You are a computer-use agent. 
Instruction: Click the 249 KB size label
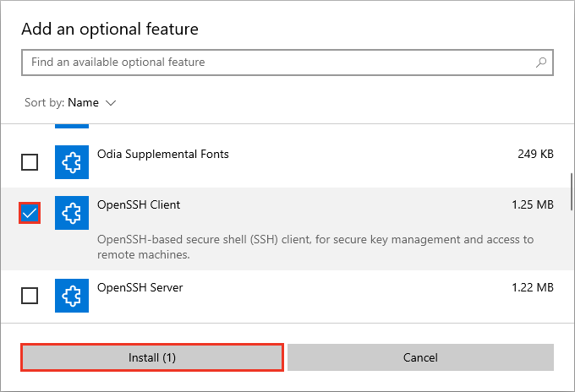pos(535,155)
